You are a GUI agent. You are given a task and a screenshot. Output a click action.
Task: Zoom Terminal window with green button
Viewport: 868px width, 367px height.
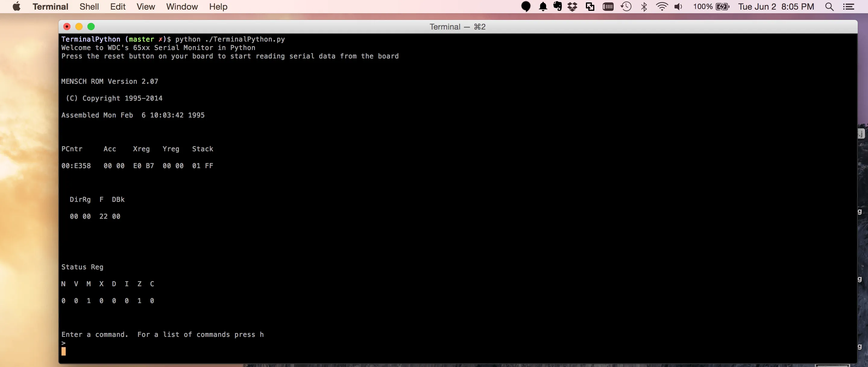(91, 27)
